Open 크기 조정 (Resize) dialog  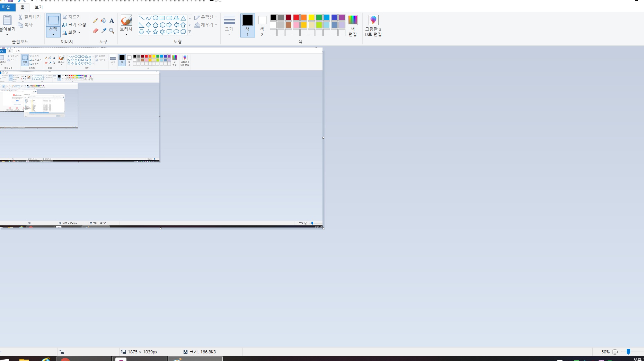pyautogui.click(x=74, y=25)
